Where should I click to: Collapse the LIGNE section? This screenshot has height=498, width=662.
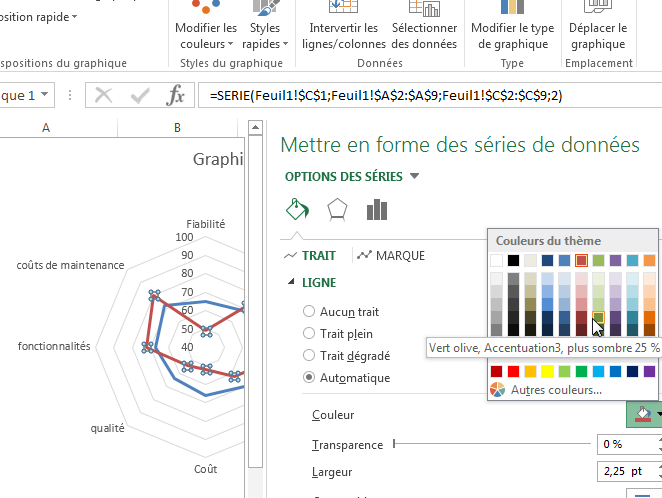pos(292,283)
